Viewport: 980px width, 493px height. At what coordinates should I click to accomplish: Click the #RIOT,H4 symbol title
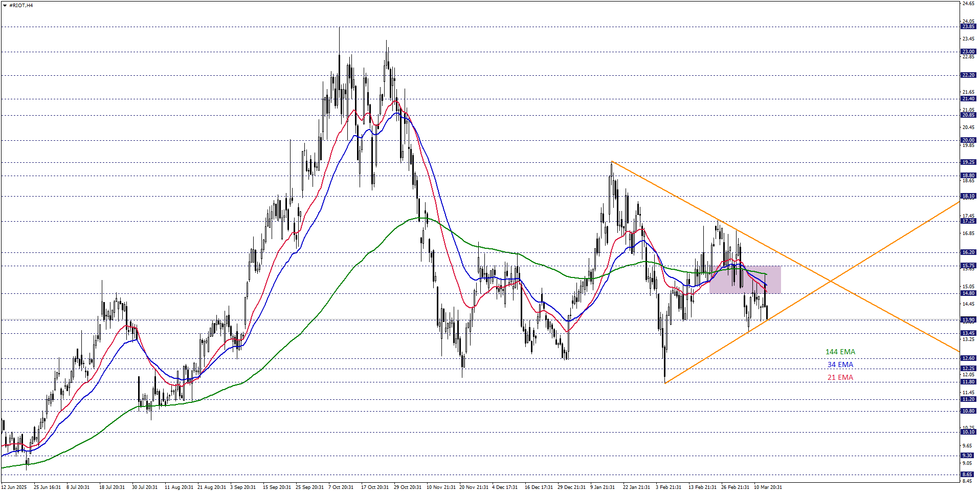tap(21, 5)
